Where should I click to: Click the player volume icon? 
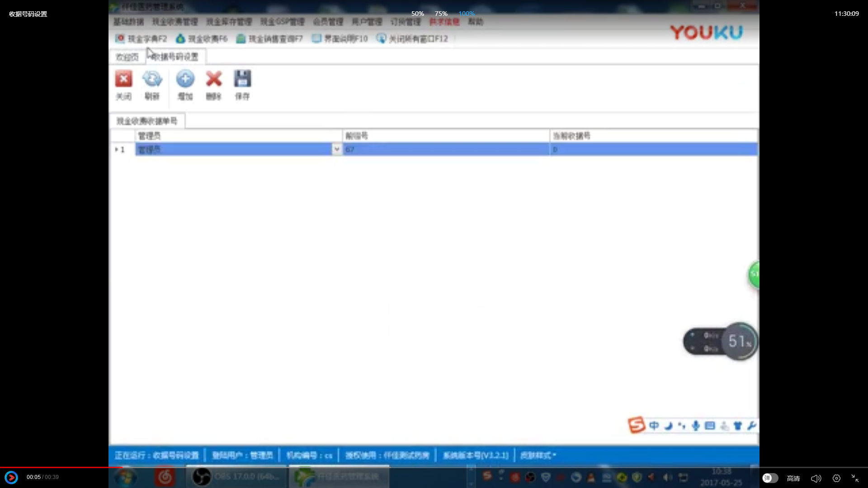pos(816,478)
